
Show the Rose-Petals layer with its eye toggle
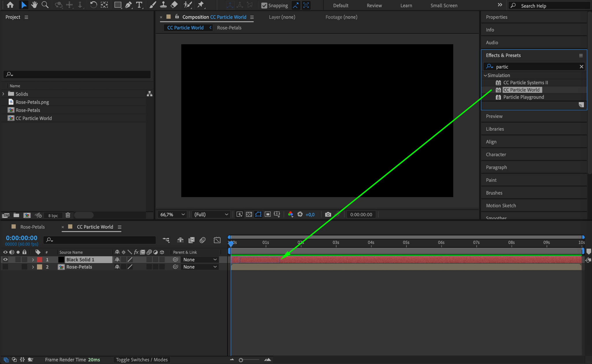pyautogui.click(x=5, y=267)
